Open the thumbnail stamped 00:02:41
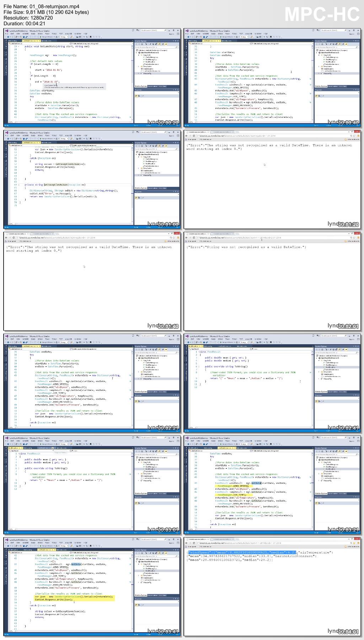This screenshot has height=640, width=364. 272,383
